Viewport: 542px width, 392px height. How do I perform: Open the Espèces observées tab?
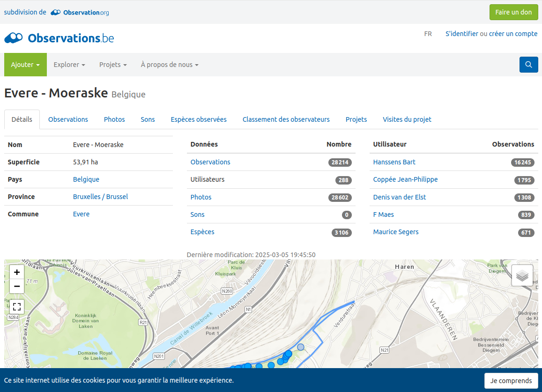click(x=199, y=119)
